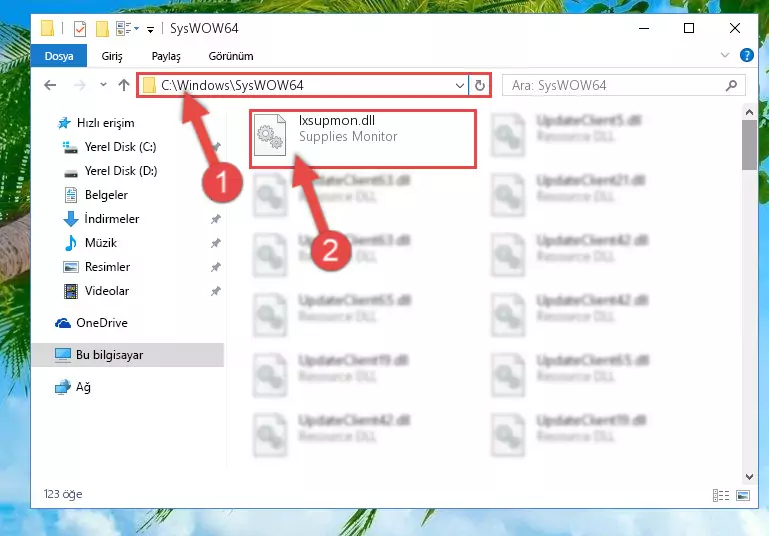Click the address bar path C:\Windows\SysWOW64
This screenshot has height=536, width=769.
(232, 85)
